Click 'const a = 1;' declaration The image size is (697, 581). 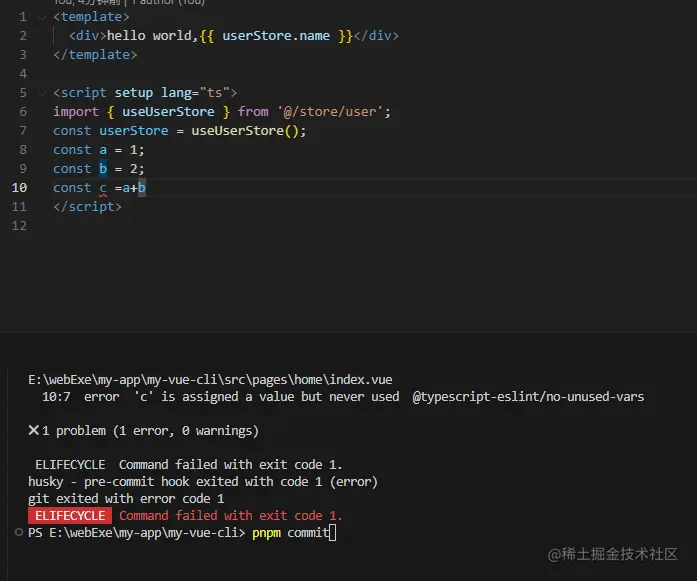pyautogui.click(x=99, y=150)
